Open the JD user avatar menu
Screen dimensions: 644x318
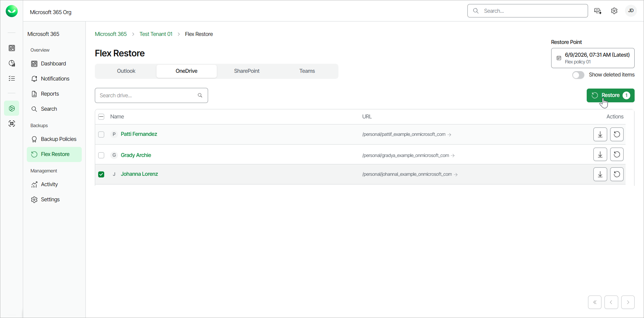pyautogui.click(x=631, y=11)
